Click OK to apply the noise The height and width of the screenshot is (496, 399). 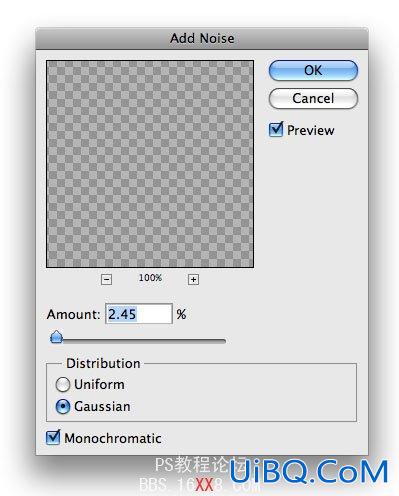(313, 70)
